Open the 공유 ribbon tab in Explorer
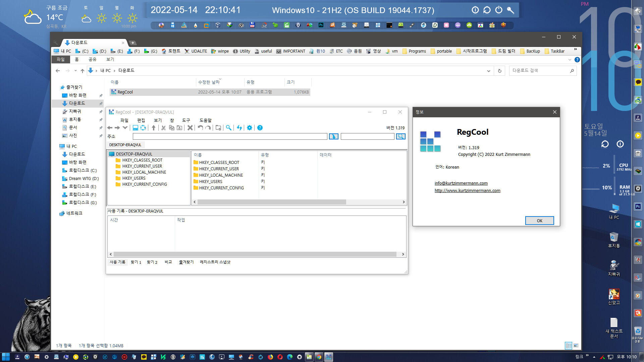Image resolution: width=644 pixels, height=362 pixels. 92,59
